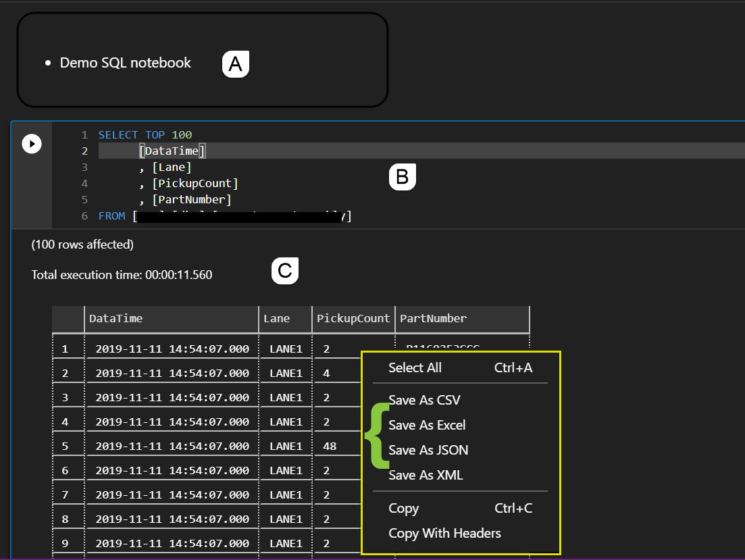Click Save As CSV option
Image resolution: width=745 pixels, height=560 pixels.
coord(424,400)
